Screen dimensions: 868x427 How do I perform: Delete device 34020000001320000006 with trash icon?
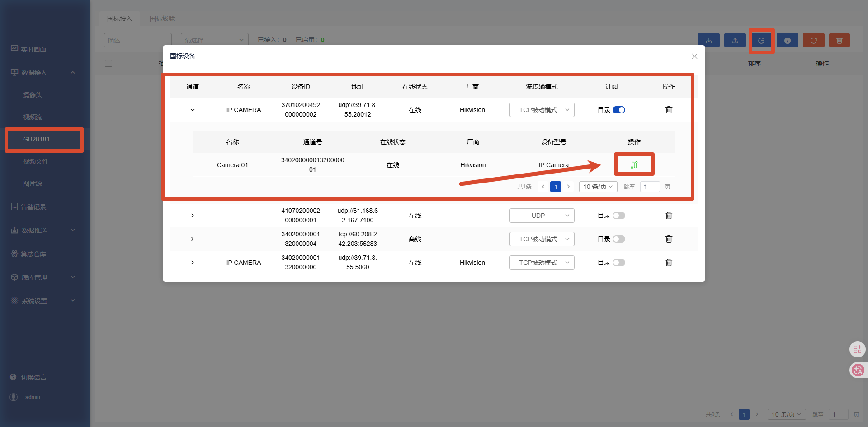[669, 263]
